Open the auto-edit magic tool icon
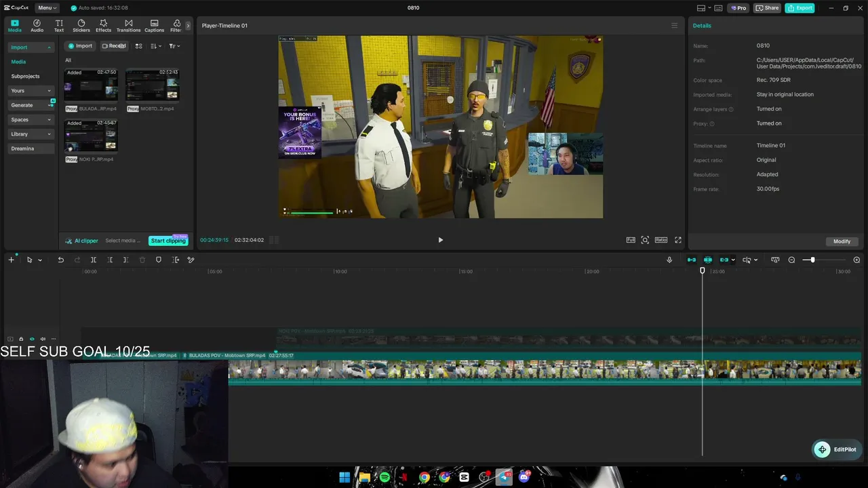This screenshot has height=488, width=868. point(191,260)
